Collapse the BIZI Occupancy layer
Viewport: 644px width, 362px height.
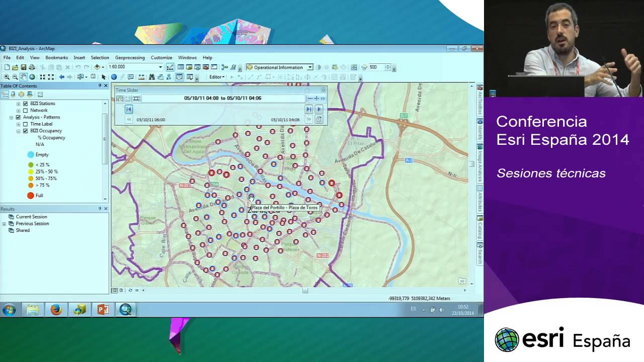(x=19, y=131)
